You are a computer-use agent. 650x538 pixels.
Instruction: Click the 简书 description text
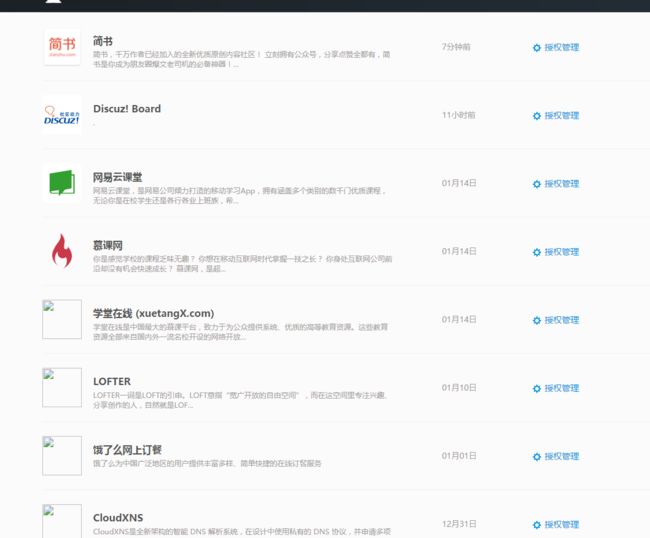[241, 59]
